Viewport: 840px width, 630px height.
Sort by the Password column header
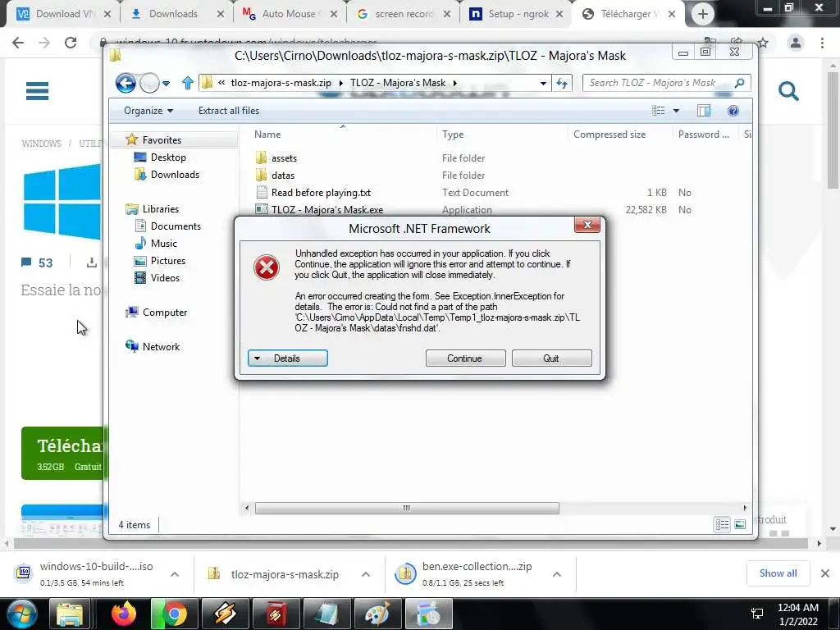(x=705, y=135)
